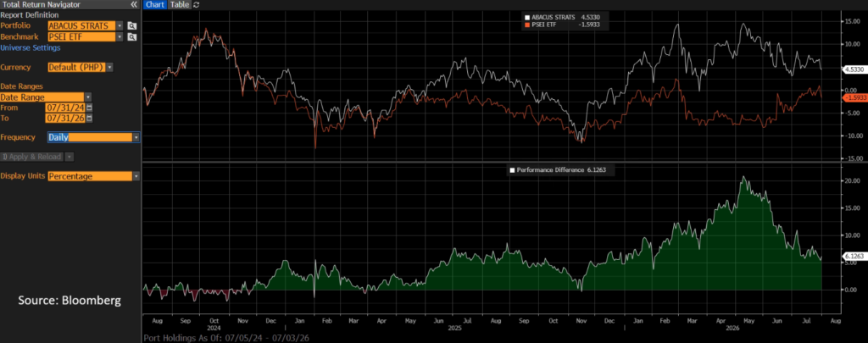The height and width of the screenshot is (343, 868).
Task: Click the 2025 year label on axis
Action: 454,328
